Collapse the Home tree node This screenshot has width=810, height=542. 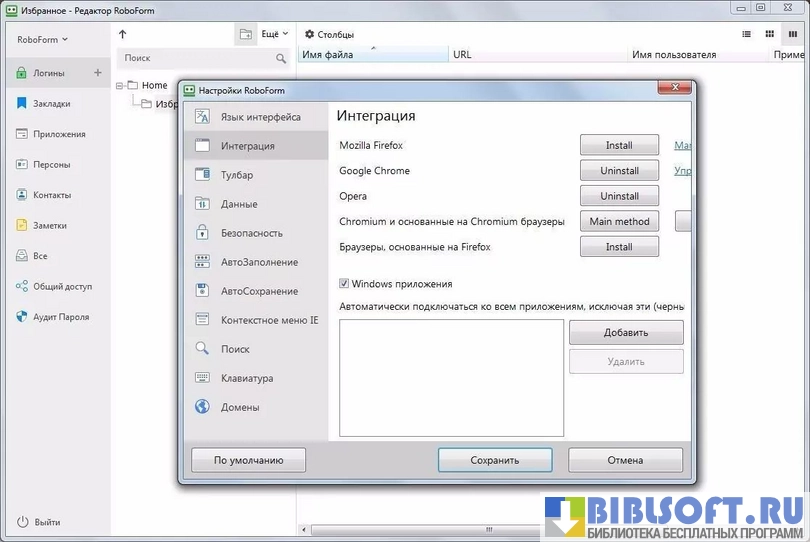[x=120, y=86]
